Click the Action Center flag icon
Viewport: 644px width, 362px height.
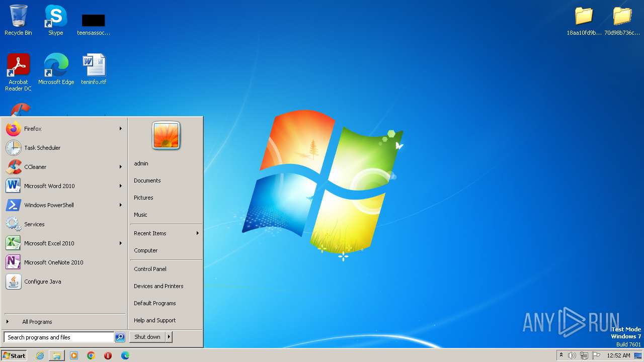click(596, 355)
